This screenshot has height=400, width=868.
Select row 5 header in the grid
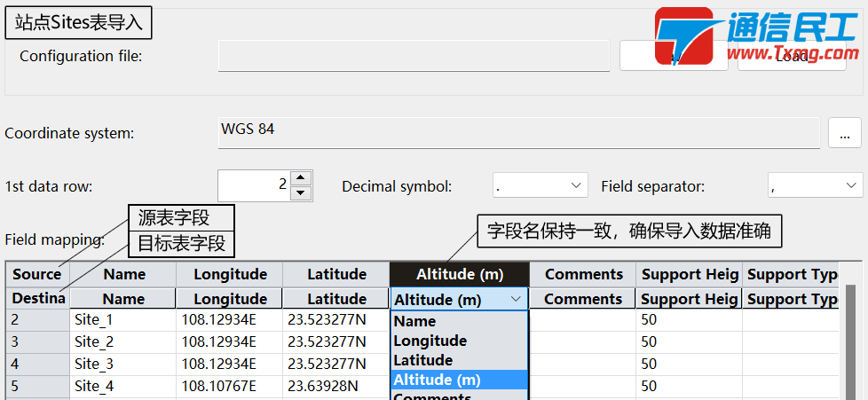(37, 386)
